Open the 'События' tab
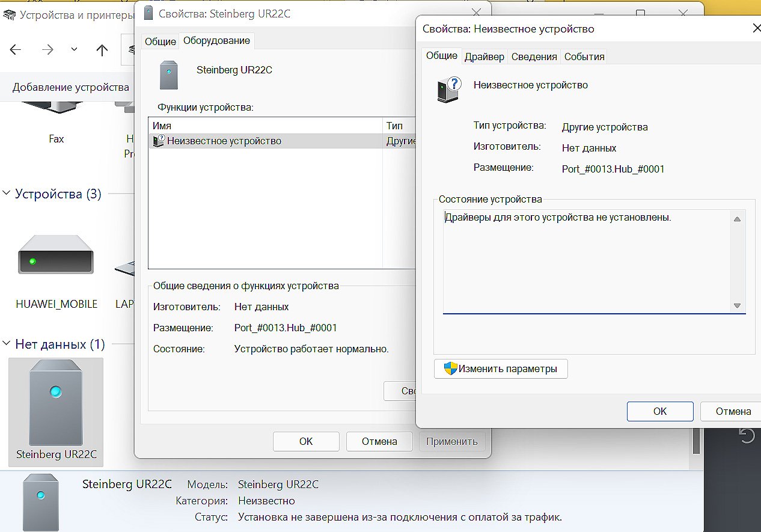The width and height of the screenshot is (761, 532). (584, 57)
